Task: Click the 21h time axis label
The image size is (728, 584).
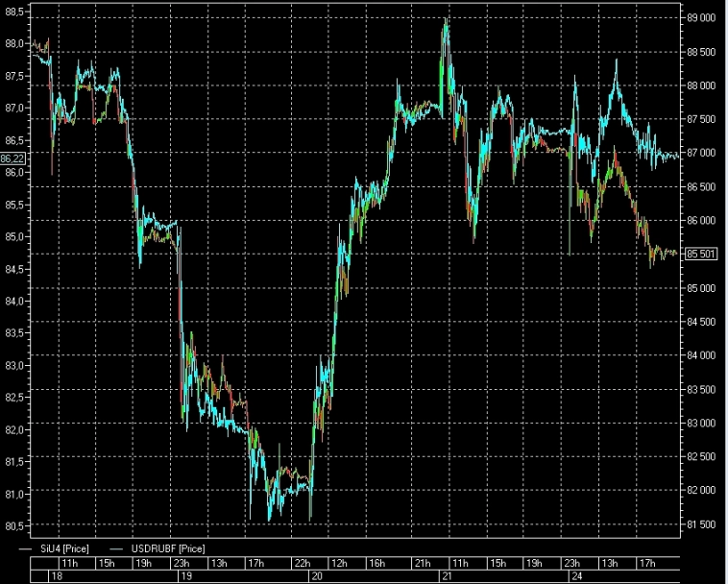Action: [423, 563]
